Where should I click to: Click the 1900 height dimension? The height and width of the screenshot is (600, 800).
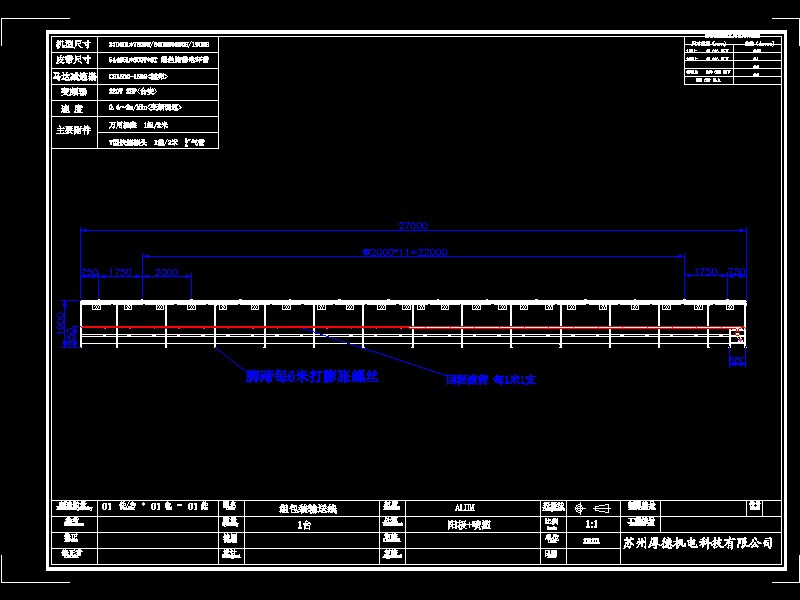[x=61, y=323]
